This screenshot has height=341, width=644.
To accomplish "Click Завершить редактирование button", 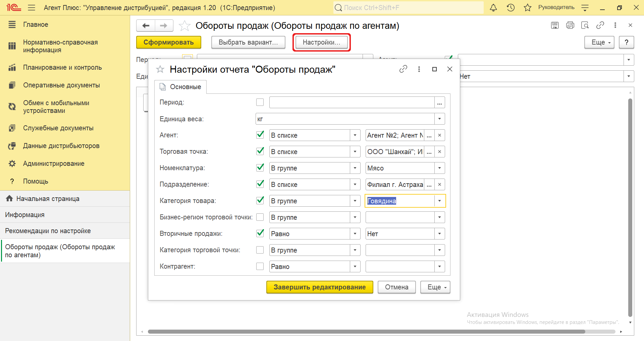I will coord(320,287).
